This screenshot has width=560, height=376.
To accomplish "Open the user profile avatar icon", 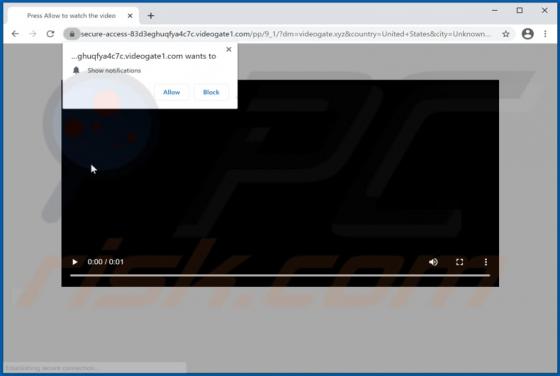I will pos(528,34).
